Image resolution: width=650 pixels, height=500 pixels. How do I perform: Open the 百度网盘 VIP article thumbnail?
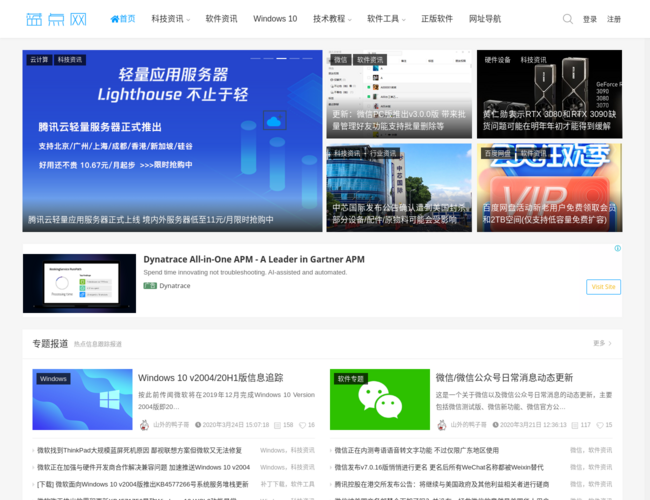(549, 187)
